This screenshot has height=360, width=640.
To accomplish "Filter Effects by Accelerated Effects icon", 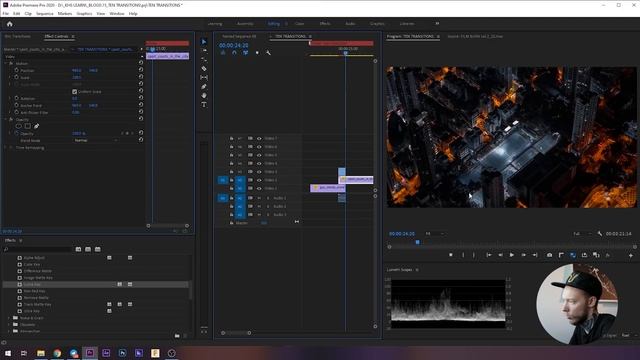I will 78,249.
